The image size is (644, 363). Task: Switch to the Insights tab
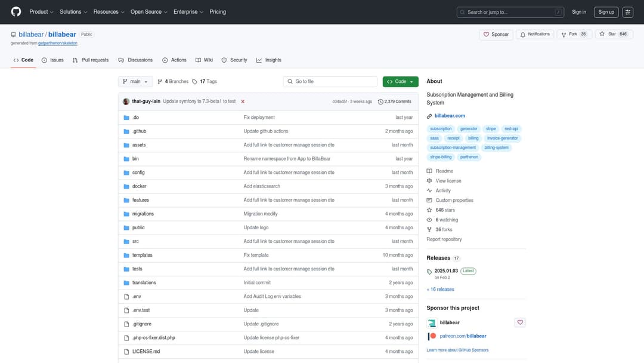[268, 60]
